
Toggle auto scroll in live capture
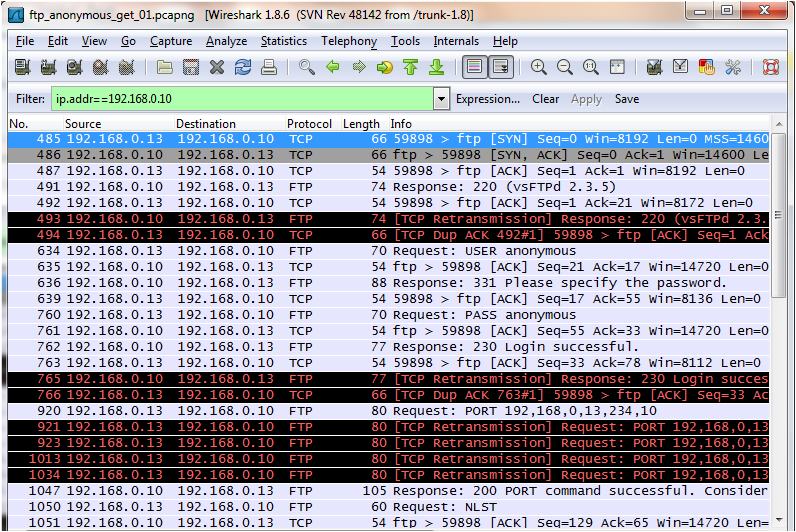click(x=501, y=67)
